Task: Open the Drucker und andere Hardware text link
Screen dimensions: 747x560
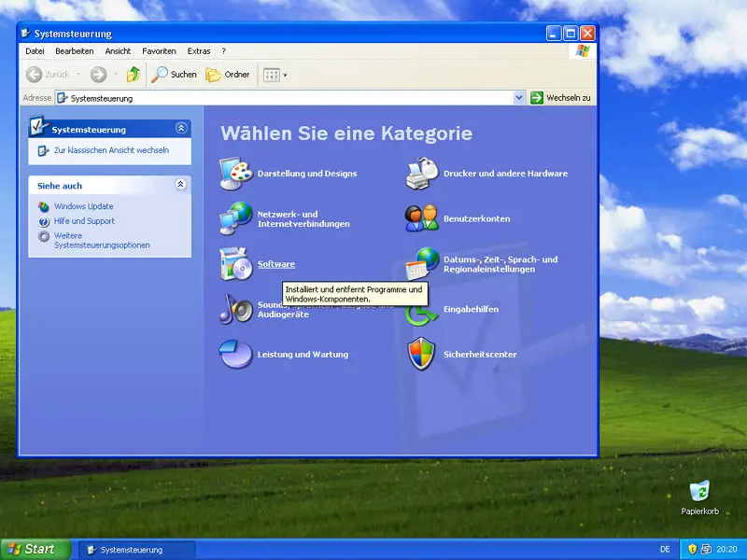Action: point(506,174)
